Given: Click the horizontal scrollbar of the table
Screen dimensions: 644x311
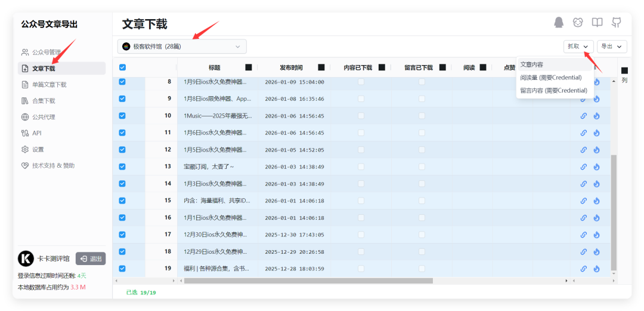Looking at the screenshot, I should click(x=308, y=281).
